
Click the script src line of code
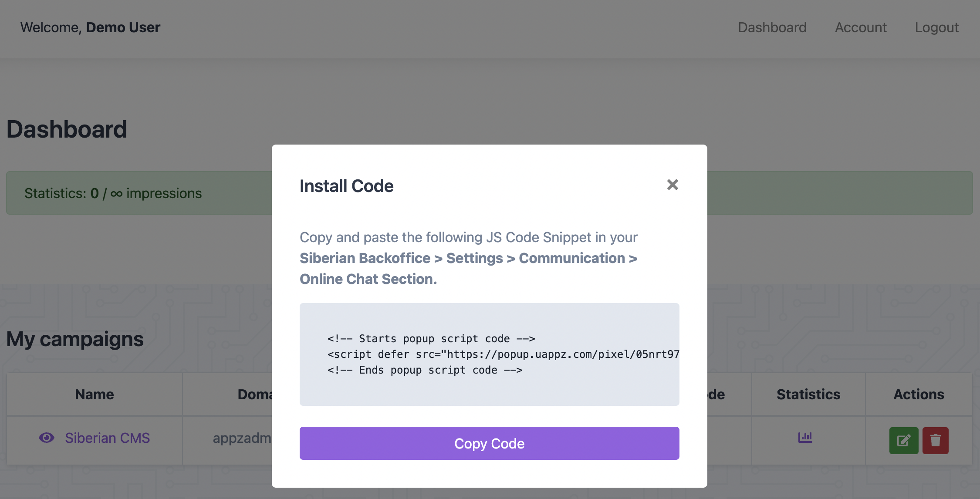click(x=503, y=354)
